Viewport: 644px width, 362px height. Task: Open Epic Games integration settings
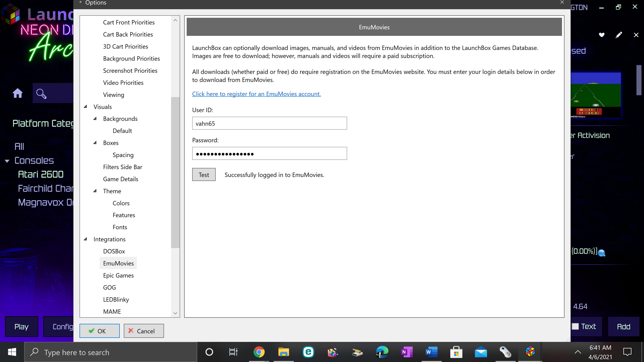pos(119,276)
